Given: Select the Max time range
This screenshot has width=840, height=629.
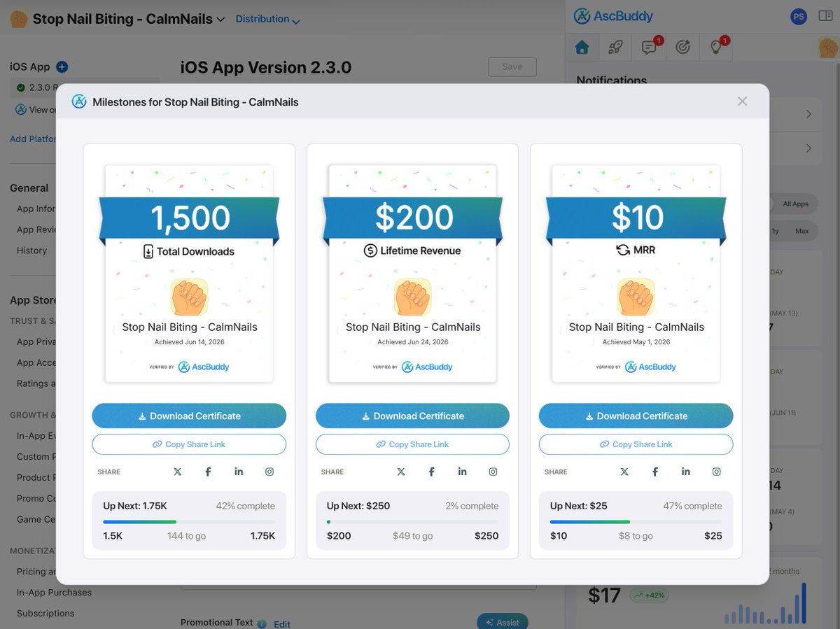Looking at the screenshot, I should (x=801, y=231).
